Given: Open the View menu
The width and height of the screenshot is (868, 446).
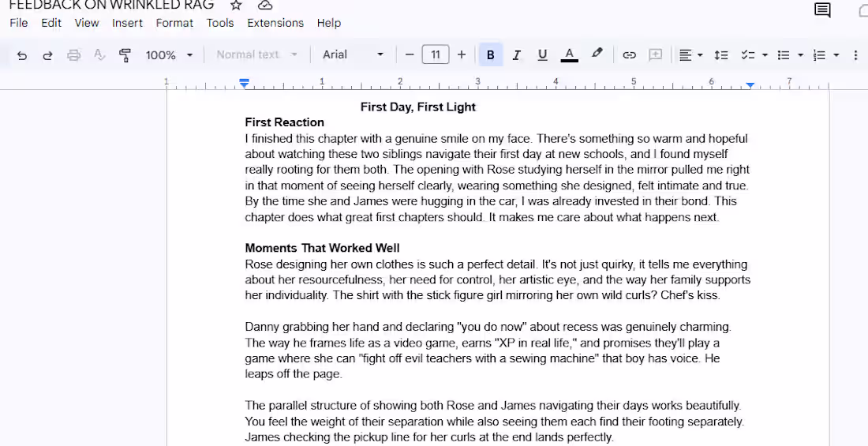Looking at the screenshot, I should click(x=87, y=23).
